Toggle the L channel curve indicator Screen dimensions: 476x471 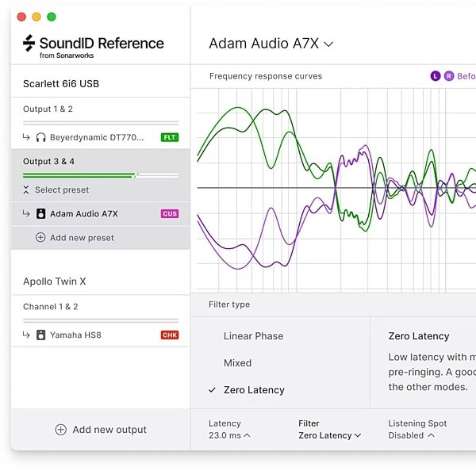pyautogui.click(x=436, y=76)
